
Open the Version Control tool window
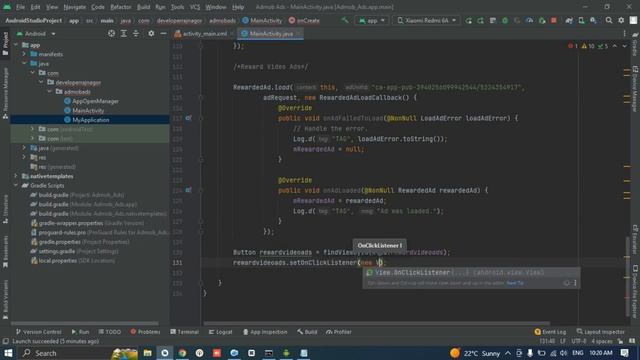pos(38,332)
